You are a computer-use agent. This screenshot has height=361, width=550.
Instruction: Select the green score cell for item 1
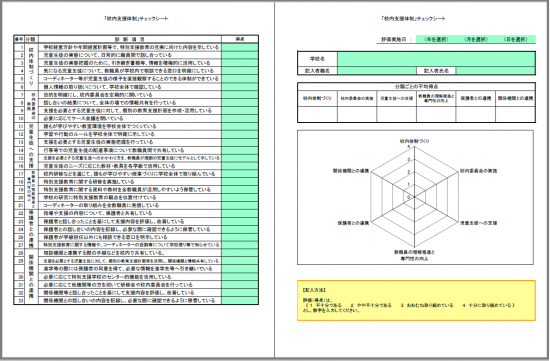click(x=240, y=47)
